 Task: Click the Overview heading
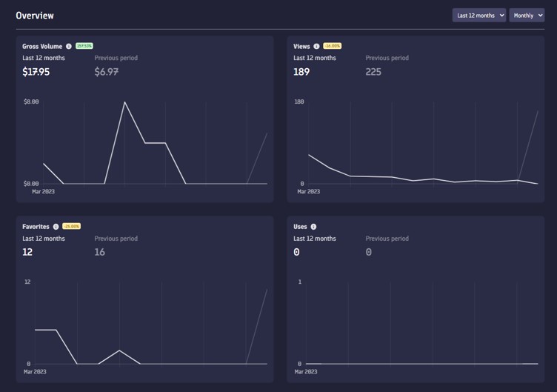coord(35,16)
